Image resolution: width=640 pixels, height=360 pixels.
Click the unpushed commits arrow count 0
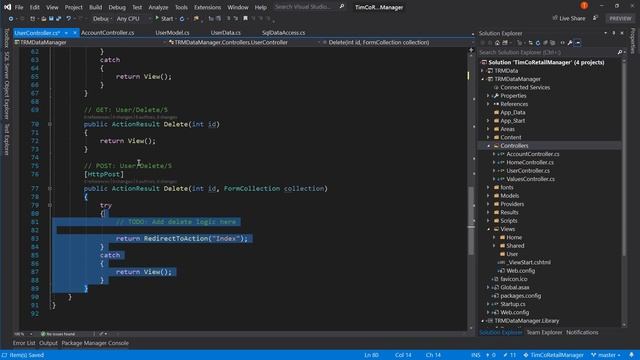coord(490,355)
